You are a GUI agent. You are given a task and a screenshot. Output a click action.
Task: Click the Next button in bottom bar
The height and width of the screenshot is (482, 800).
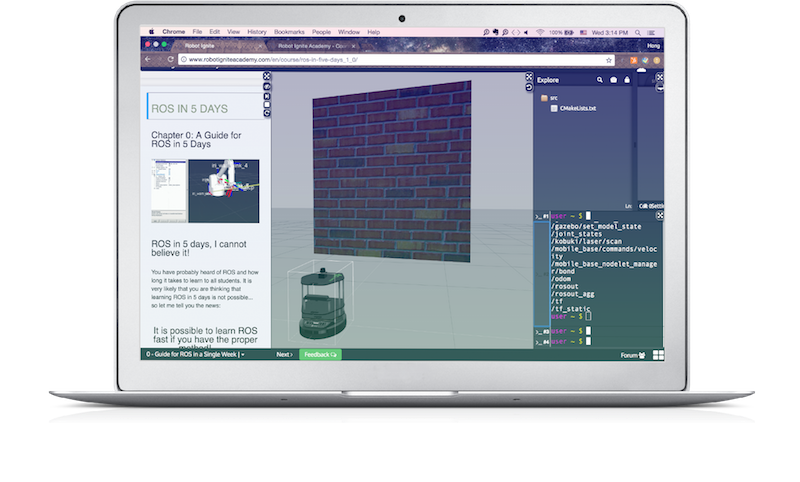click(284, 354)
